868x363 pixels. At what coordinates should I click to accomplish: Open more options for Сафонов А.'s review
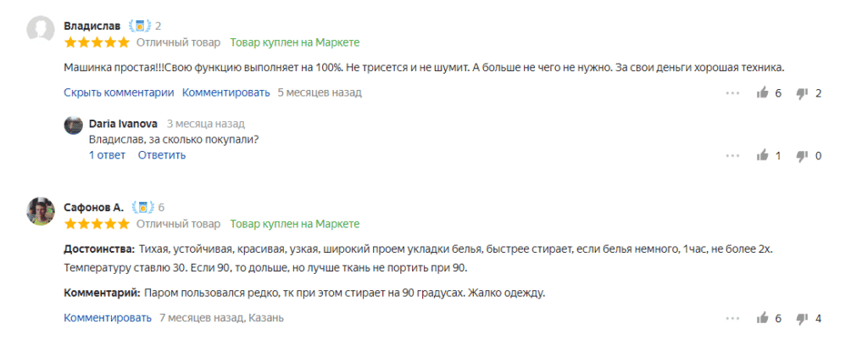[732, 319]
